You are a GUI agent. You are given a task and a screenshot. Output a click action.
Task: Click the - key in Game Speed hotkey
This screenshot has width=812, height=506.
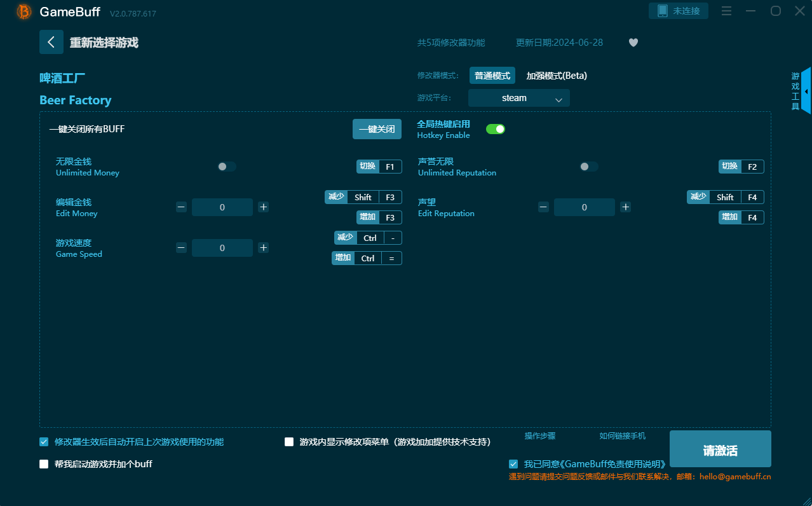(x=393, y=238)
